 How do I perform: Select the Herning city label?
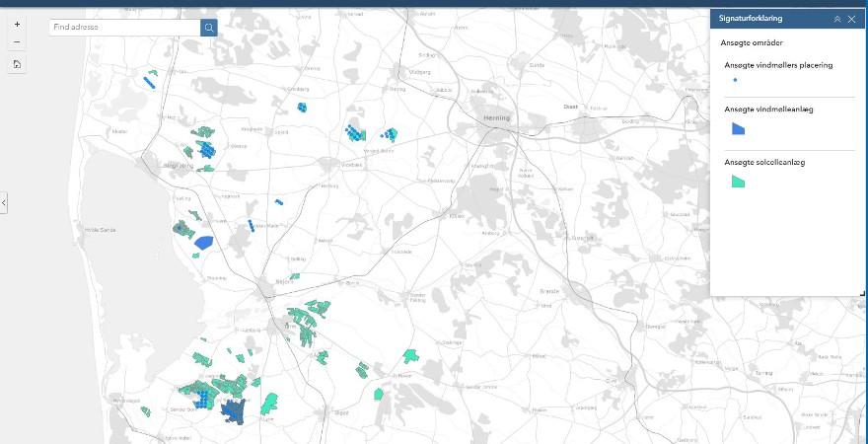coord(495,117)
